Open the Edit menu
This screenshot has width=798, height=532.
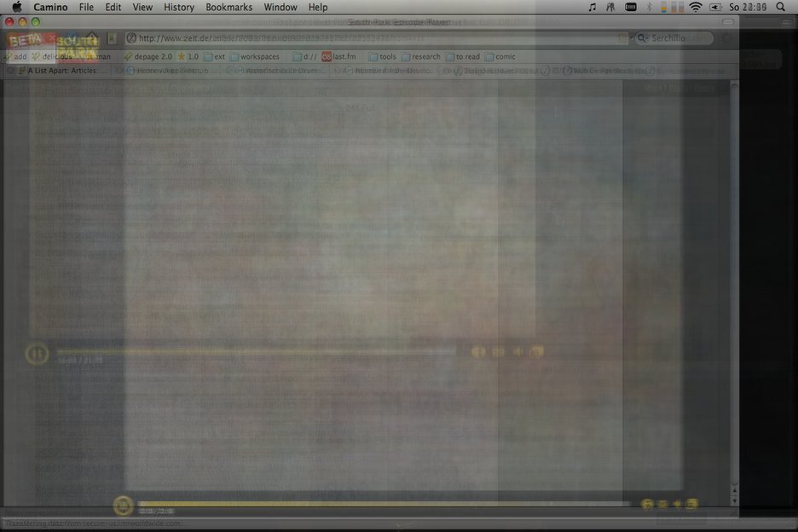click(x=113, y=7)
